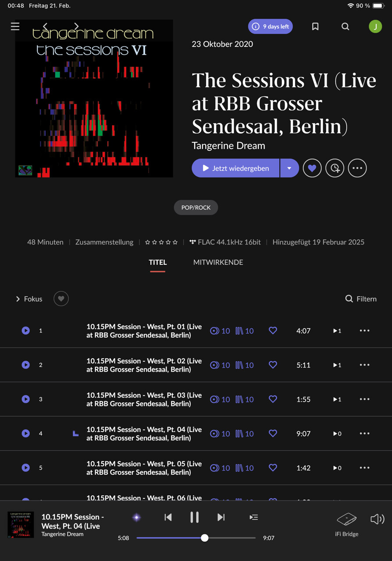This screenshot has height=561, width=392.
Task: Play track 4 with its play button
Action: point(26,433)
